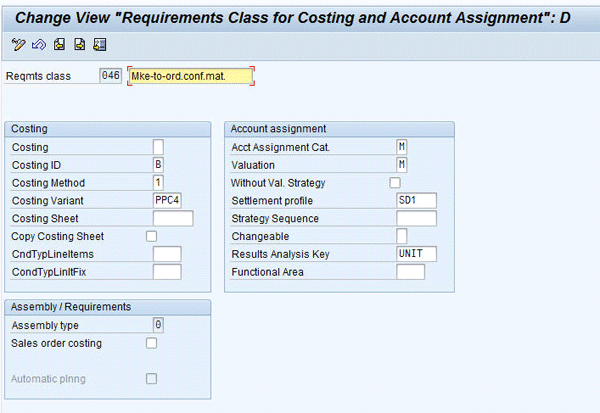This screenshot has width=600, height=413.
Task: Click the last toolbar icon for other entry
Action: coord(99,44)
